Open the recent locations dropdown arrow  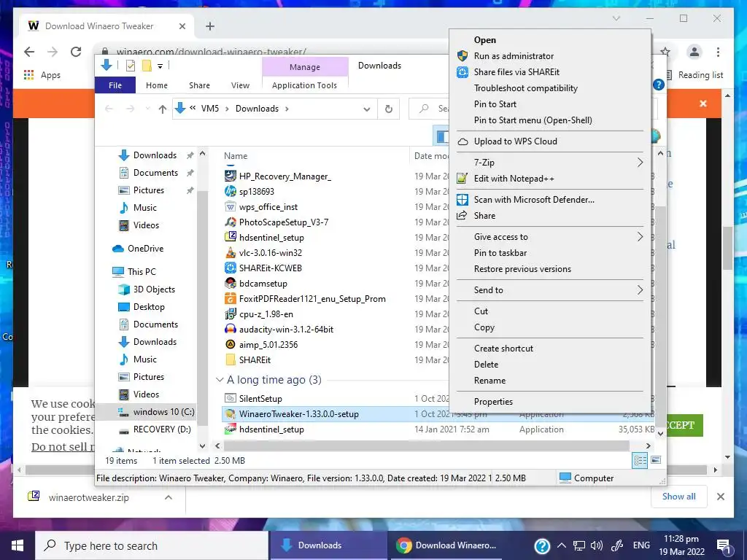point(147,109)
